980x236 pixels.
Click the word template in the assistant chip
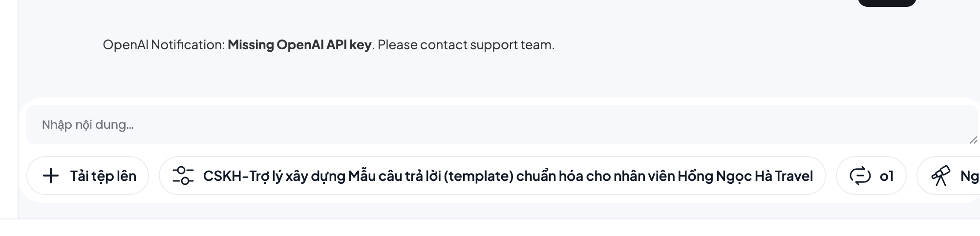click(x=481, y=176)
